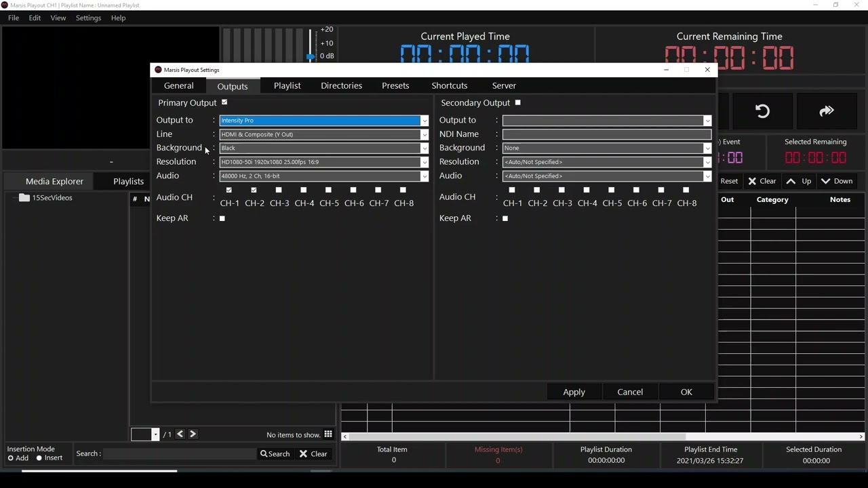Enable the Secondary Output checkbox
Image resolution: width=868 pixels, height=488 pixels.
tap(517, 102)
